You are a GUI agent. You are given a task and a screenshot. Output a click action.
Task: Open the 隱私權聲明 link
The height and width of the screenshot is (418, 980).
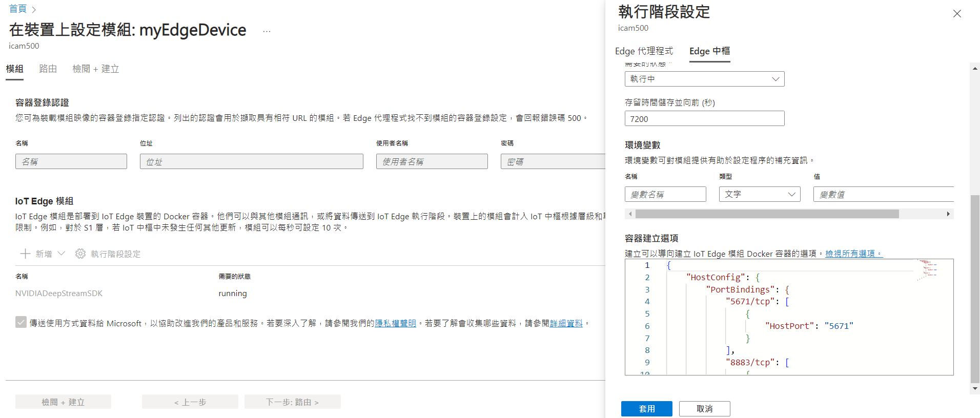[x=395, y=323]
